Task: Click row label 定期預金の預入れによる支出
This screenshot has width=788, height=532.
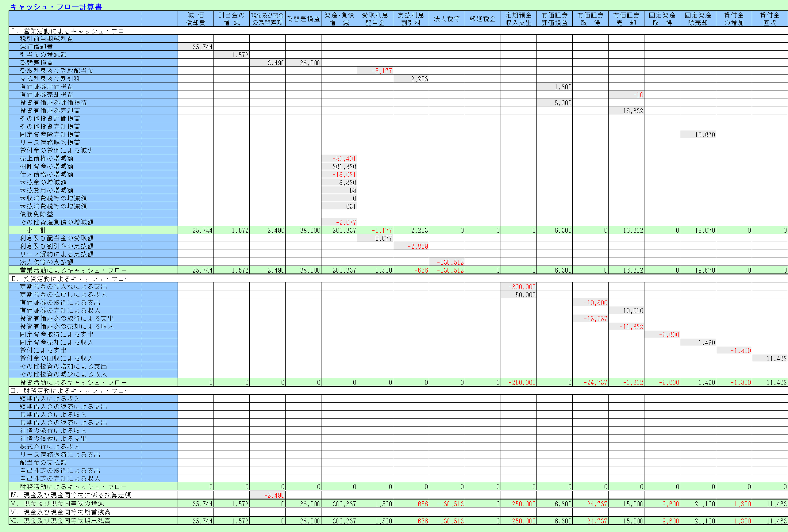Action: [63, 286]
